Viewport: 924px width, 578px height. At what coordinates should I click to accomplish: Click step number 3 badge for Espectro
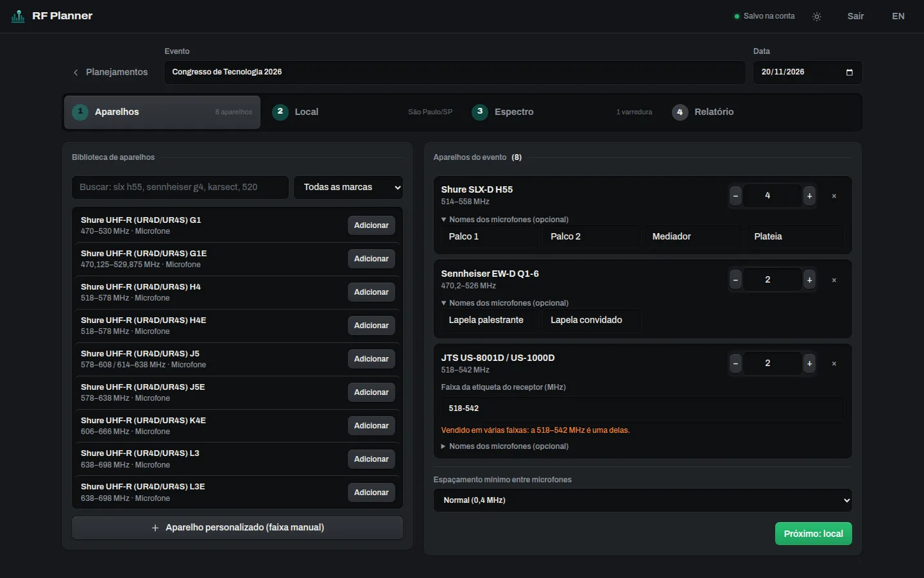(480, 112)
